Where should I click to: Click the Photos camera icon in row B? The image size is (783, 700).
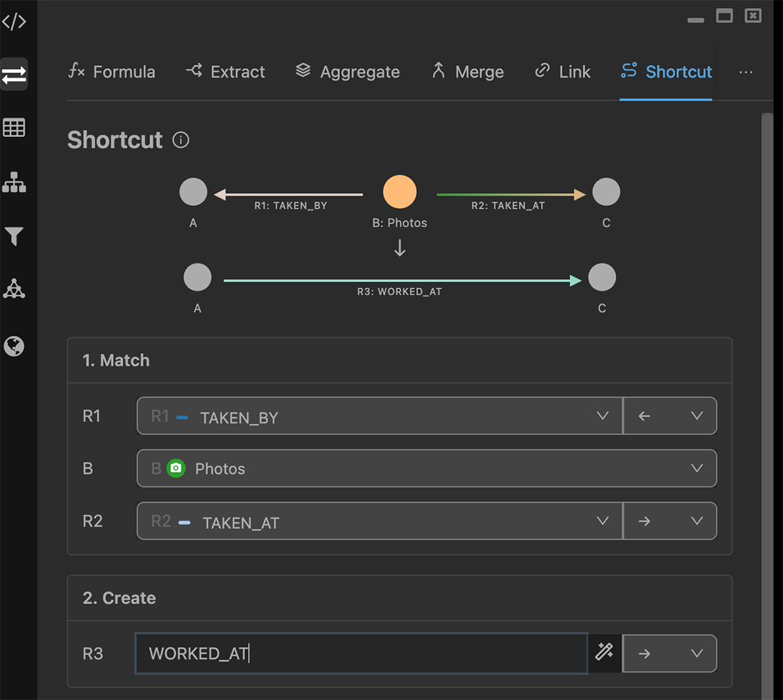[x=176, y=469]
